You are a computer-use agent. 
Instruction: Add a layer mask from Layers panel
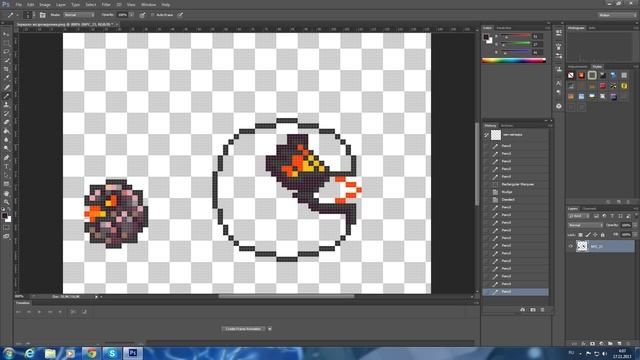click(592, 344)
